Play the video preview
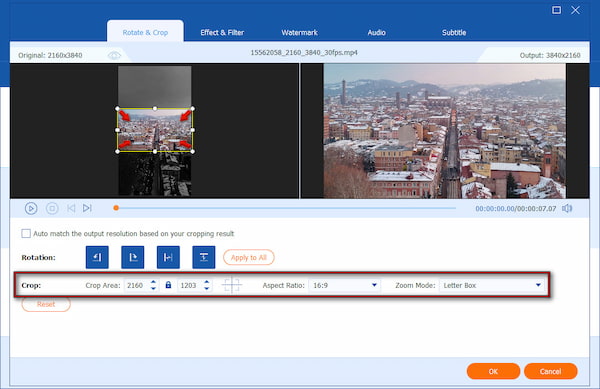 coord(31,208)
